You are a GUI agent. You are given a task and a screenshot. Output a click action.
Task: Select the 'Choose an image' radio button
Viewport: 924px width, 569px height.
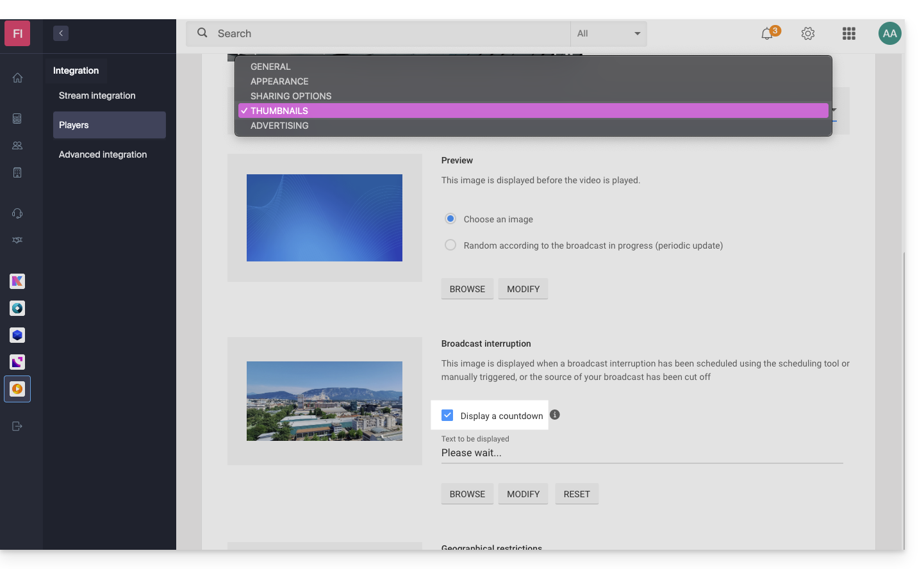(x=450, y=219)
